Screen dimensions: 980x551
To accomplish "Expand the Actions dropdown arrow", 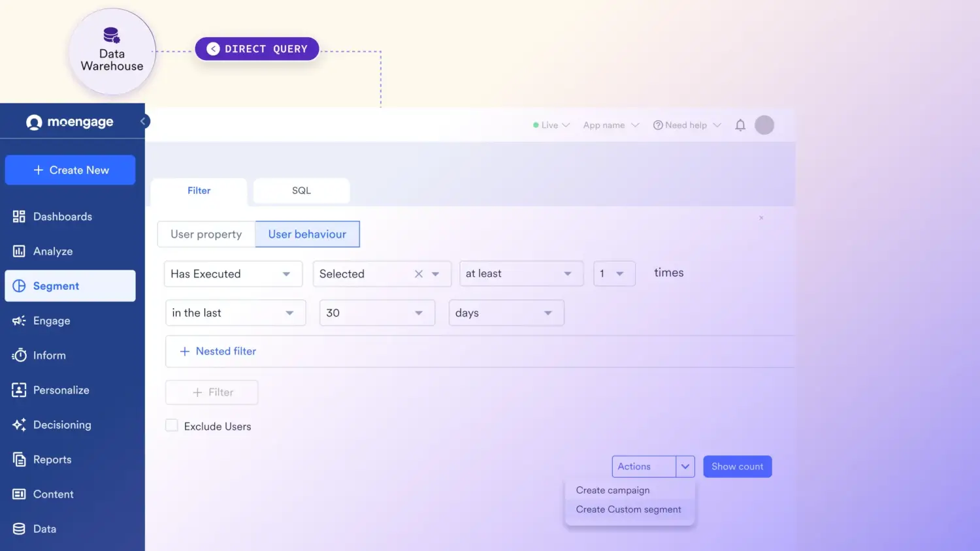I will coord(685,467).
